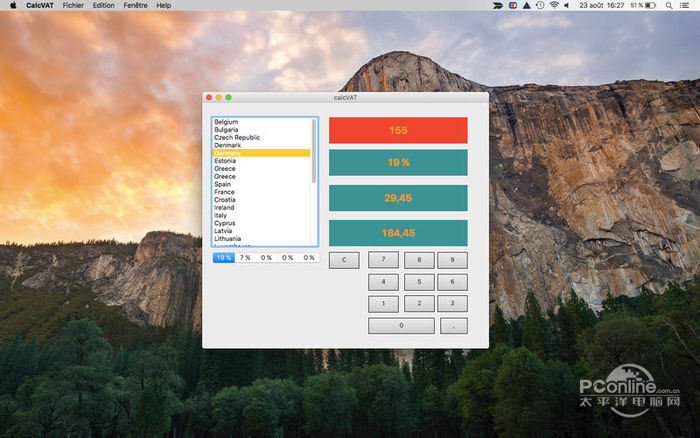This screenshot has height=438, width=700.
Task: Expand the Fenêtre menu
Action: pos(135,5)
